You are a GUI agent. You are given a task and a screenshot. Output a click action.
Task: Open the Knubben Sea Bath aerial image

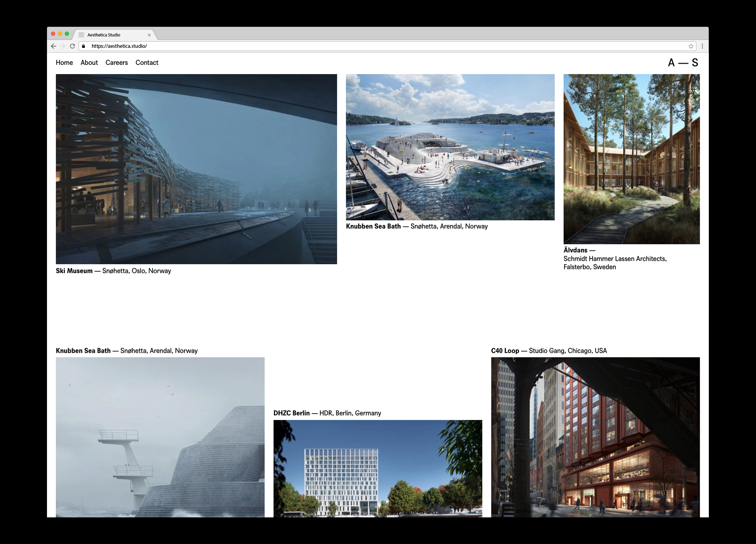pos(450,147)
